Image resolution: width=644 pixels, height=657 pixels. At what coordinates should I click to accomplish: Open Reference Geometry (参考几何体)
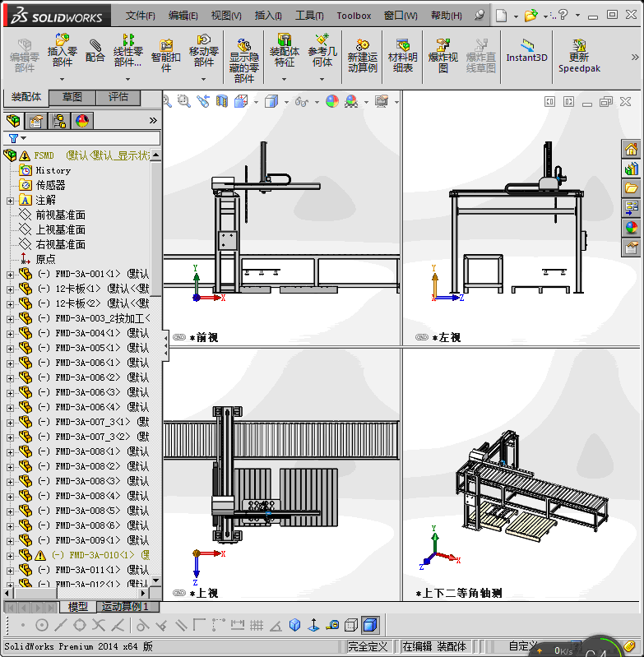click(322, 51)
